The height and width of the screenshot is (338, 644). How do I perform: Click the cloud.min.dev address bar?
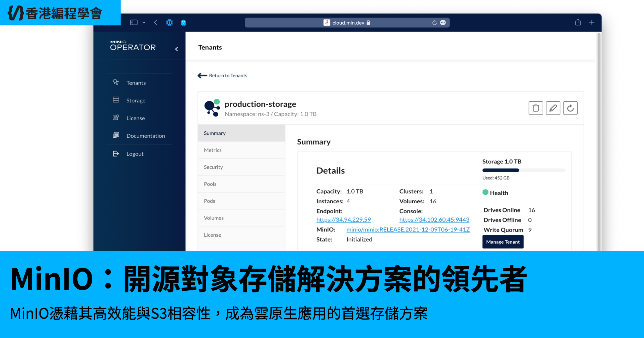pyautogui.click(x=347, y=23)
